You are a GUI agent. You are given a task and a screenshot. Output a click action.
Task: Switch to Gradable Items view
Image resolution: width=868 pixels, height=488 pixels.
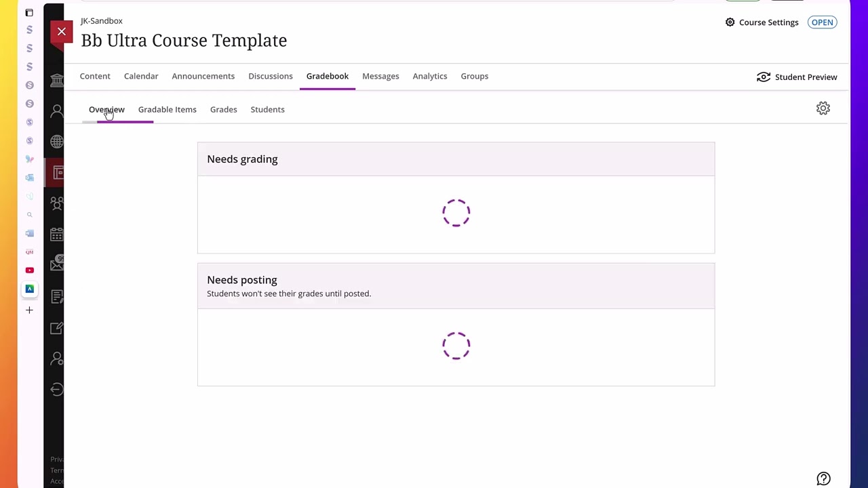(x=167, y=109)
